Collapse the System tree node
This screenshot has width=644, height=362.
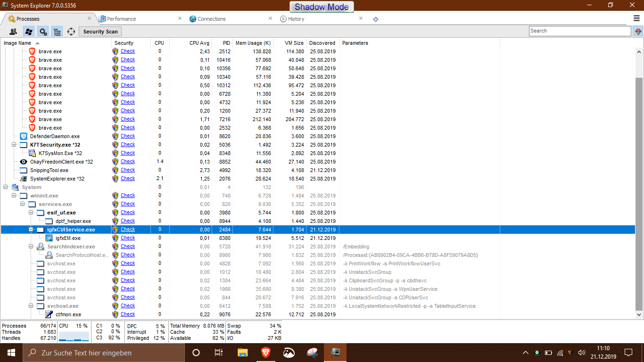tap(6, 187)
